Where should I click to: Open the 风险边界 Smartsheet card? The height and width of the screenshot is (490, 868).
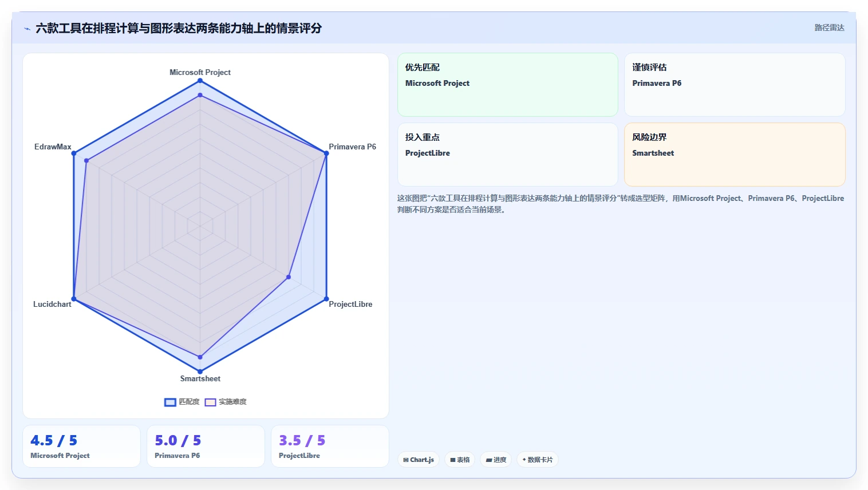735,155
